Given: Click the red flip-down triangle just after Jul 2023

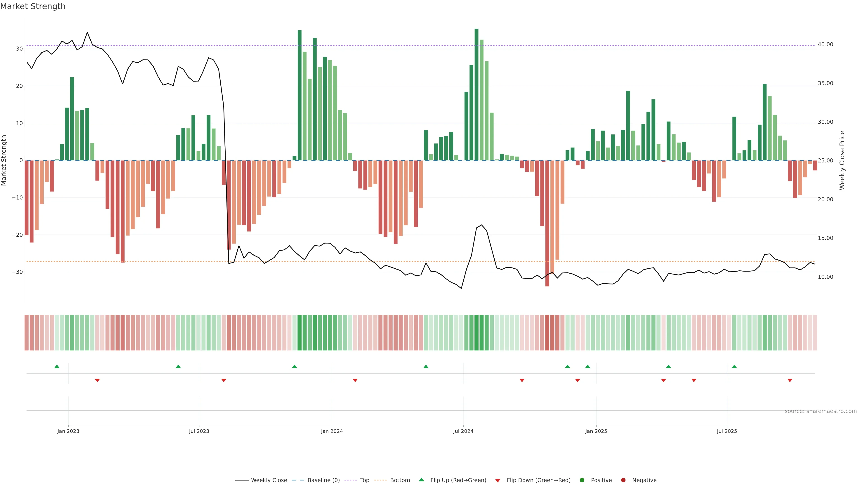Looking at the screenshot, I should tap(224, 380).
